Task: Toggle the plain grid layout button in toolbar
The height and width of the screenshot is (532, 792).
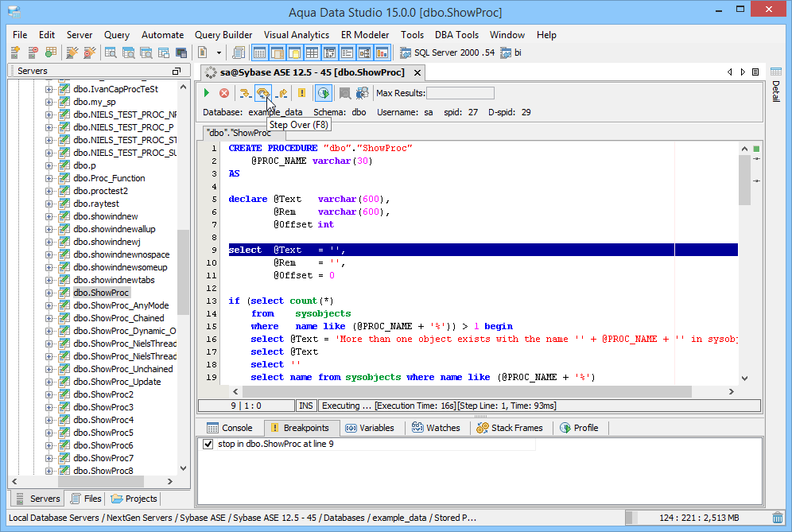Action: 313,52
